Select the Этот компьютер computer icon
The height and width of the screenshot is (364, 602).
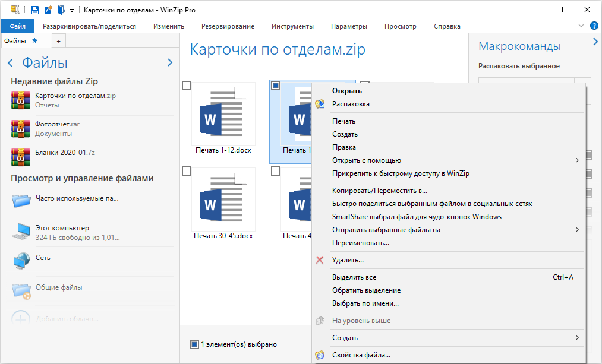pos(21,232)
